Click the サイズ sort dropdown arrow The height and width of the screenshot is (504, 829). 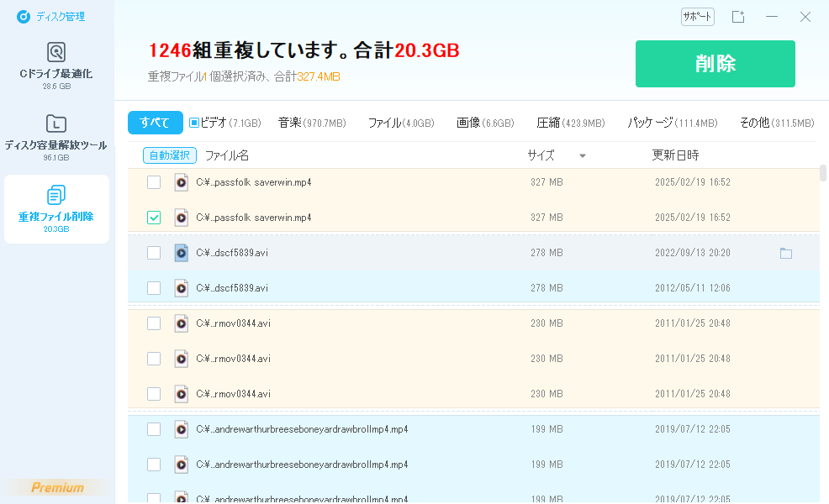tap(582, 156)
